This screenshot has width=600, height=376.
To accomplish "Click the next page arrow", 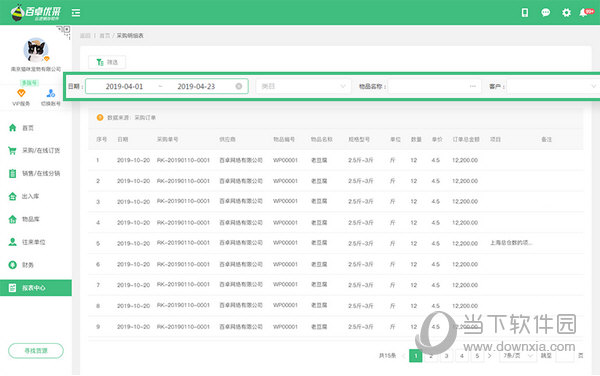I will pyautogui.click(x=490, y=356).
